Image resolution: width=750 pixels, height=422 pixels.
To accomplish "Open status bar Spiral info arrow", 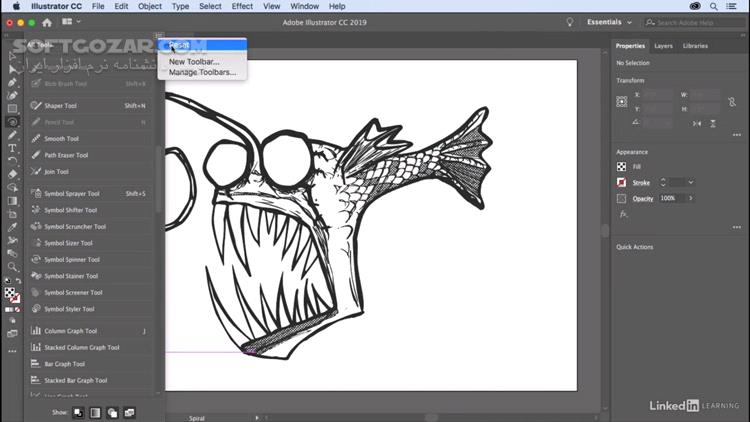I will pos(257,418).
